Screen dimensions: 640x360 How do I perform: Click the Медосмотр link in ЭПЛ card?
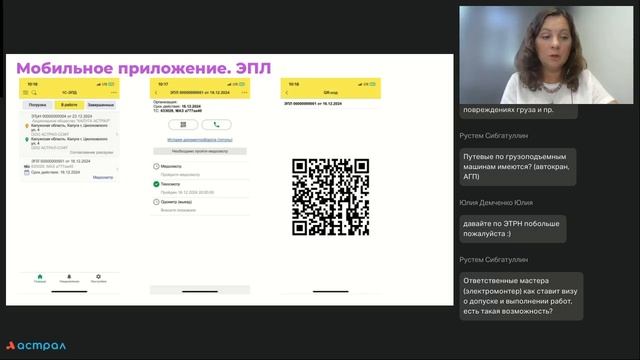(x=103, y=177)
